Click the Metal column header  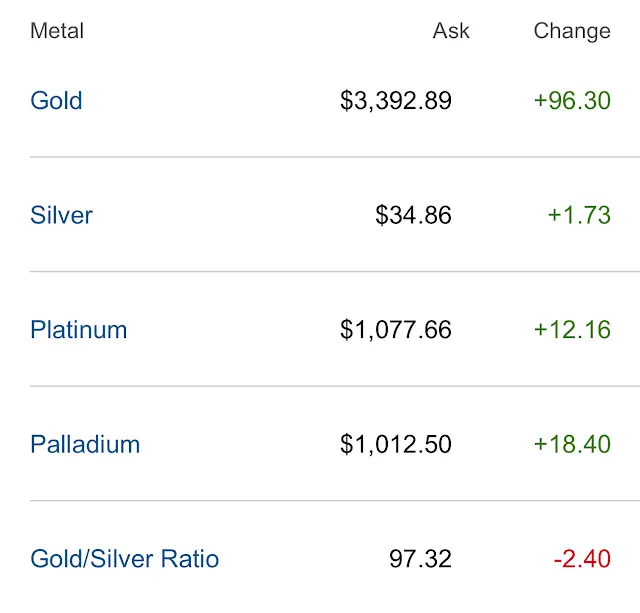pyautogui.click(x=57, y=31)
